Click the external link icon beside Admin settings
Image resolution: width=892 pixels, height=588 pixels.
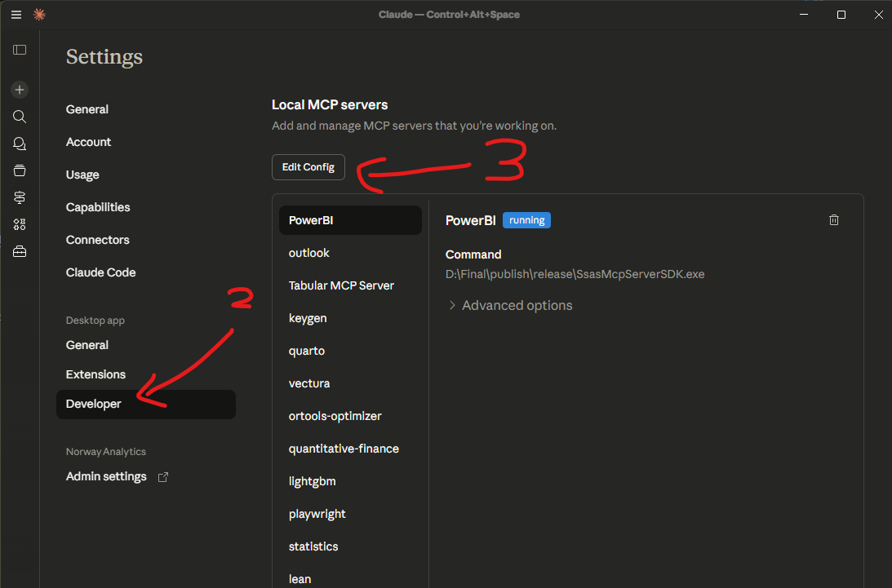[x=162, y=477]
